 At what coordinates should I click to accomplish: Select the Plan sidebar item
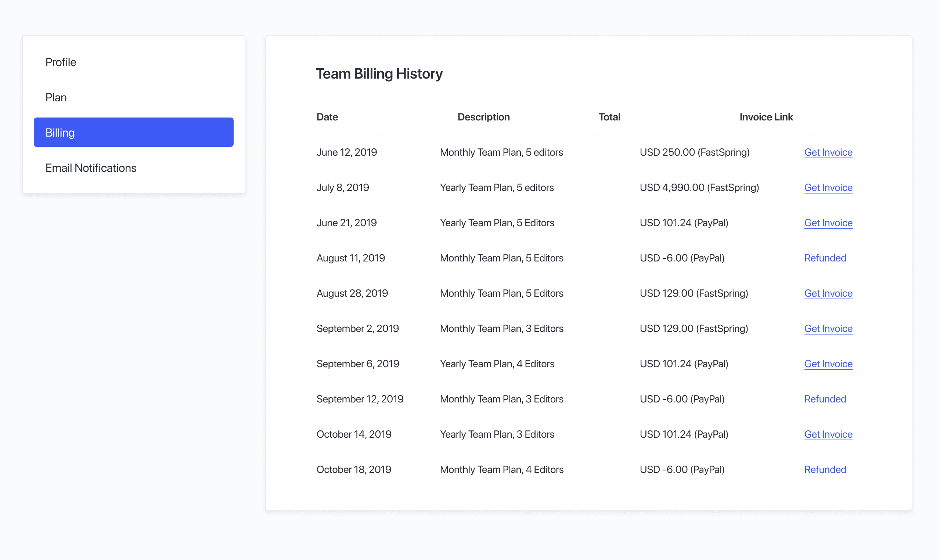tap(56, 97)
